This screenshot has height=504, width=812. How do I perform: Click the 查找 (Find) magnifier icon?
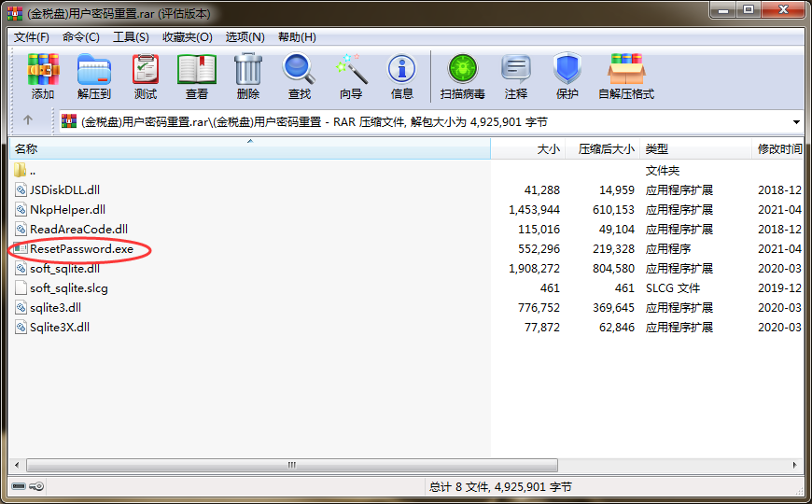pyautogui.click(x=299, y=69)
